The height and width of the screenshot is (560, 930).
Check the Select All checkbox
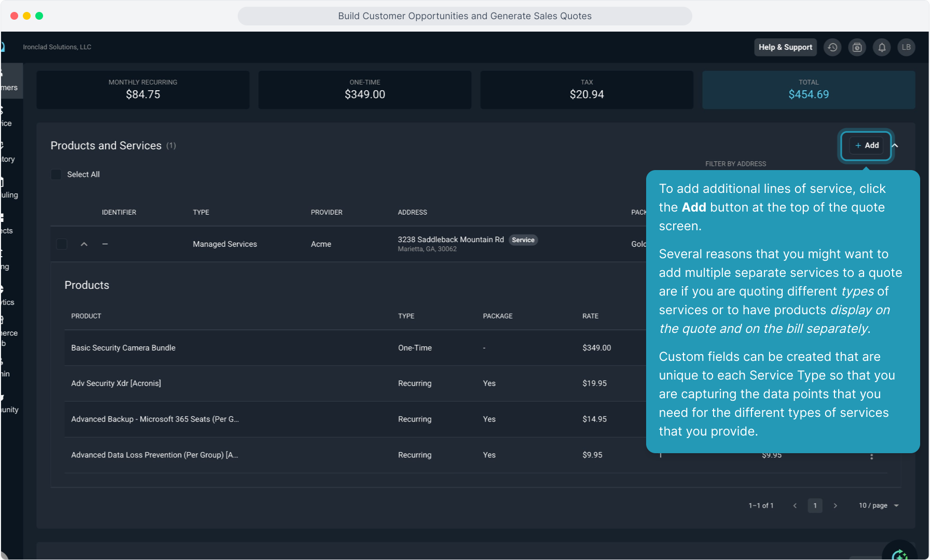tap(56, 174)
